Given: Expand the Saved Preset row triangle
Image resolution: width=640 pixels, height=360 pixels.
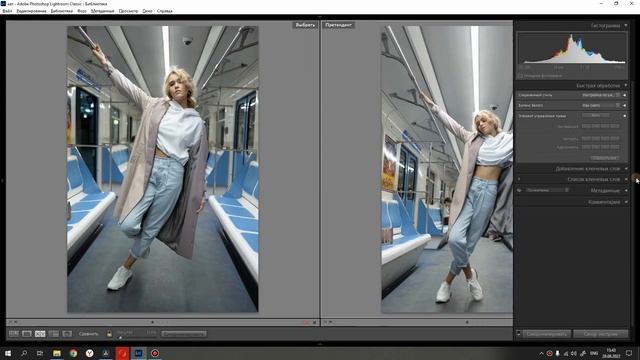Looking at the screenshot, I should coord(625,95).
